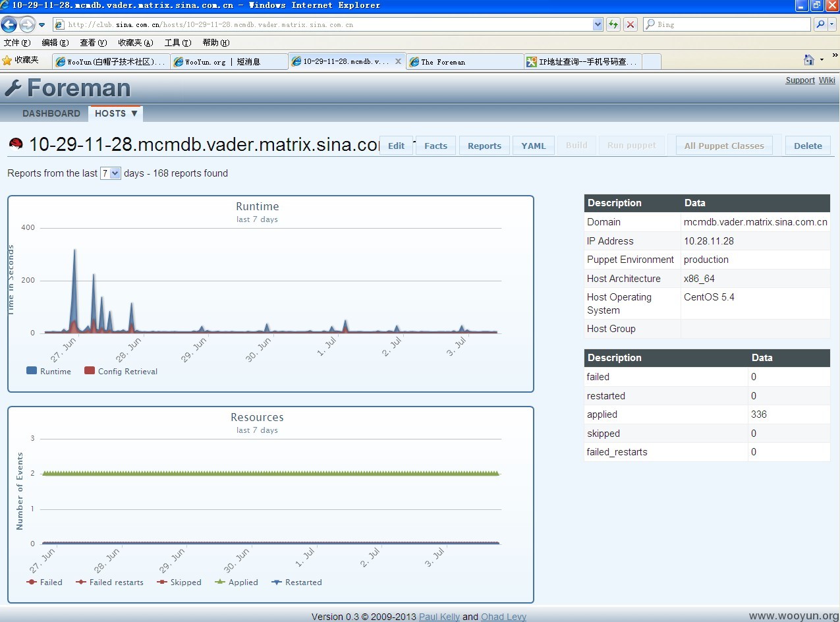Image resolution: width=840 pixels, height=622 pixels.
Task: Select the Puppet Environment value production
Action: tap(706, 260)
